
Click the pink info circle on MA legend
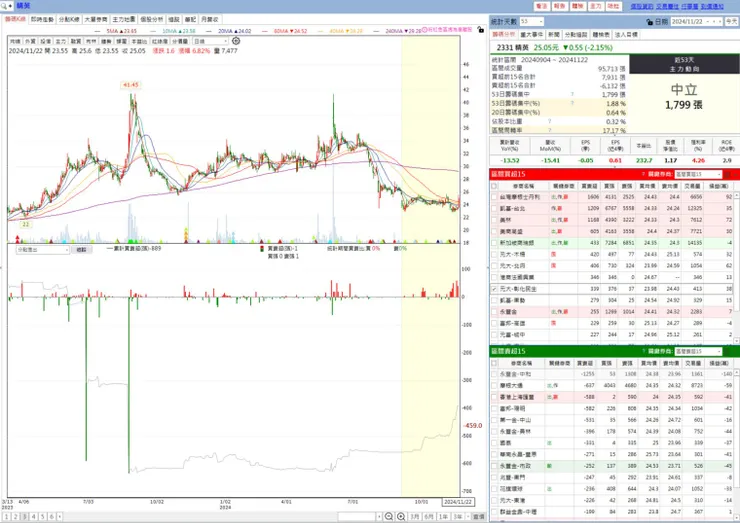tap(424, 29)
